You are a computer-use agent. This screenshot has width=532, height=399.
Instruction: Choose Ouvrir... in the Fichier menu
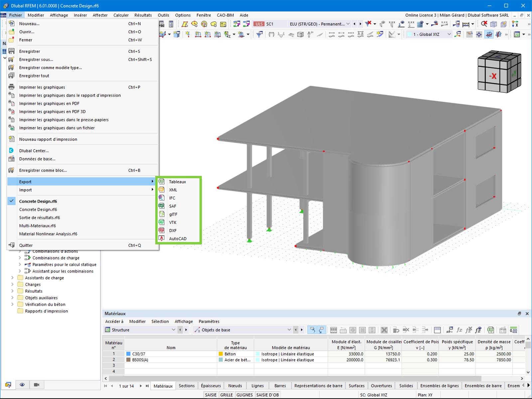pos(83,32)
